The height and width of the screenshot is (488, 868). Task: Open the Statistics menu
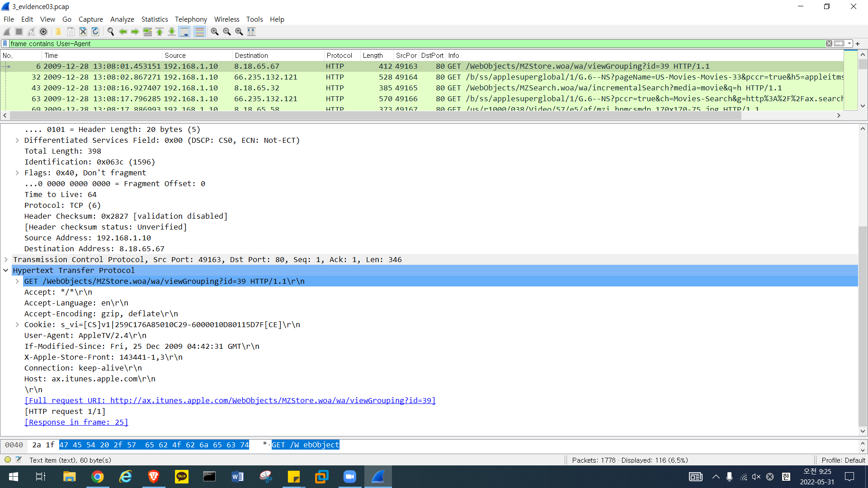(154, 19)
